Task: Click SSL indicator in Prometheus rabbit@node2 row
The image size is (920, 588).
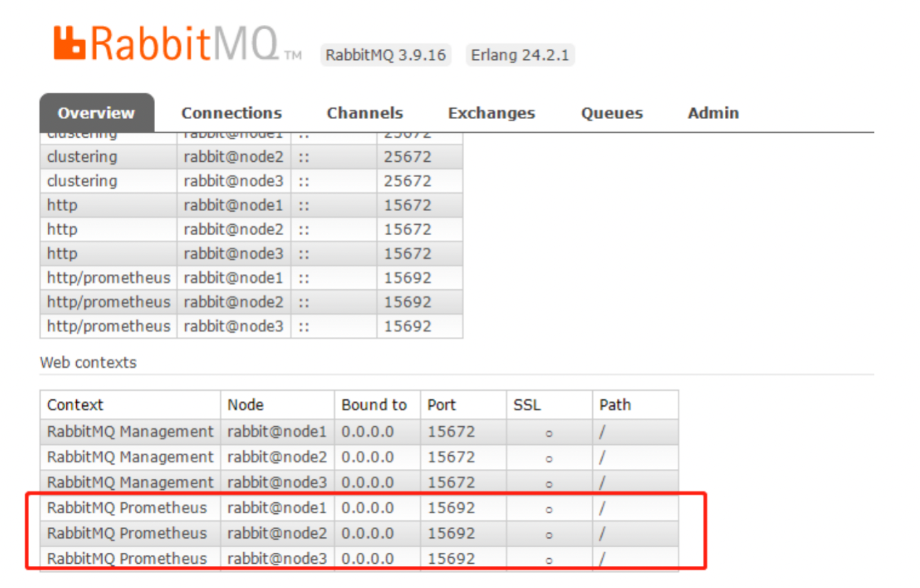Action: pos(549,535)
